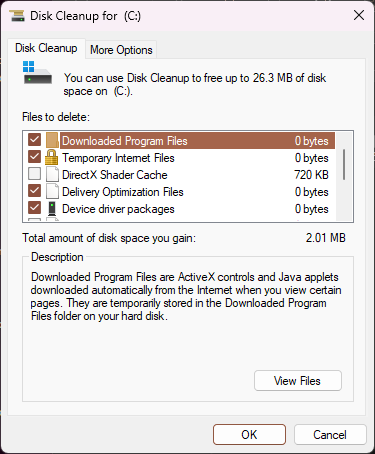Click the Disk Cleanup title bar icon
The image size is (375, 454).
point(17,16)
